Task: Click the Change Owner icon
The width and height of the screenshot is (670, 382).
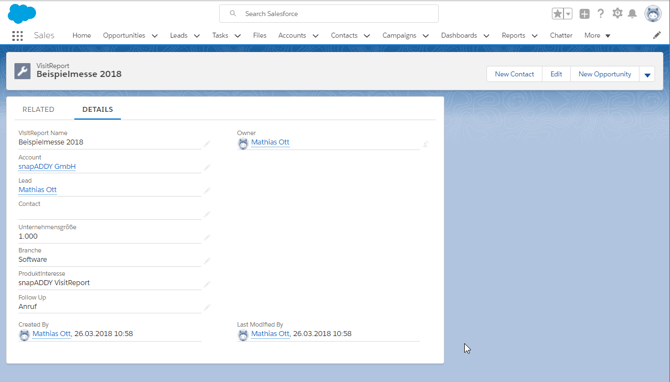Action: [x=426, y=144]
